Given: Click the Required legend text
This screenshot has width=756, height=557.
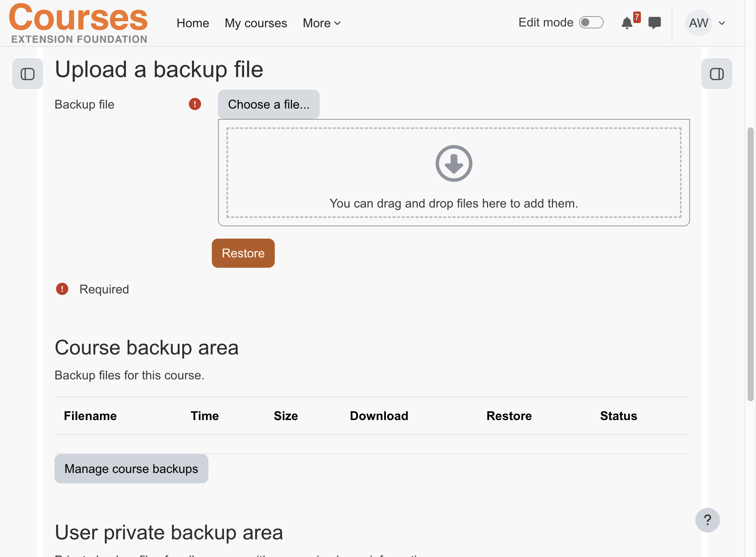Looking at the screenshot, I should 104,289.
